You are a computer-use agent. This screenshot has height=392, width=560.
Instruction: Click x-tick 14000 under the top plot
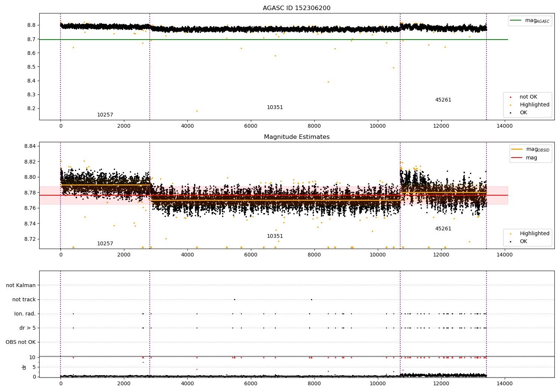tap(504, 126)
